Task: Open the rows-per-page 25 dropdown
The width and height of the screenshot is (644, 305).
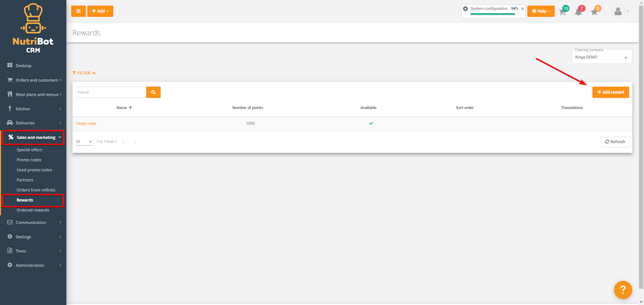Action: 84,142
